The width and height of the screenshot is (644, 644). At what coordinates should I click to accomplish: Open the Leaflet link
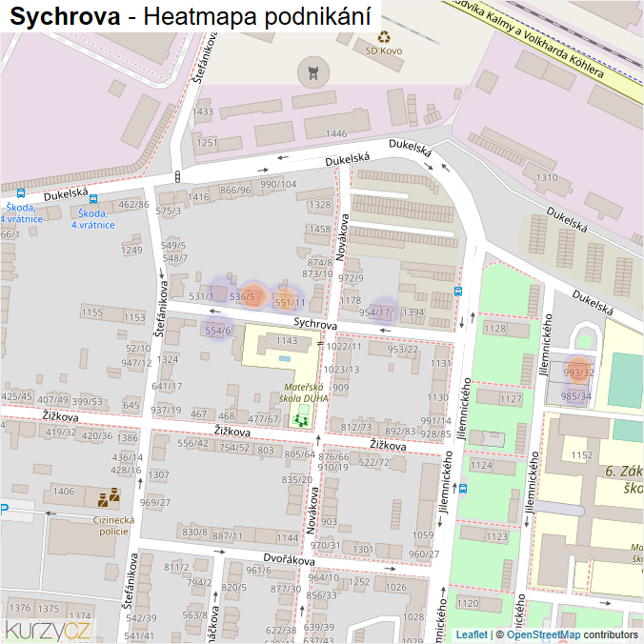tap(472, 634)
